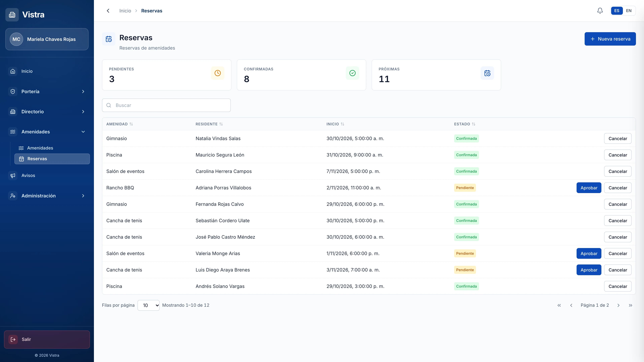
Task: Go to next page arrow
Action: point(619,305)
